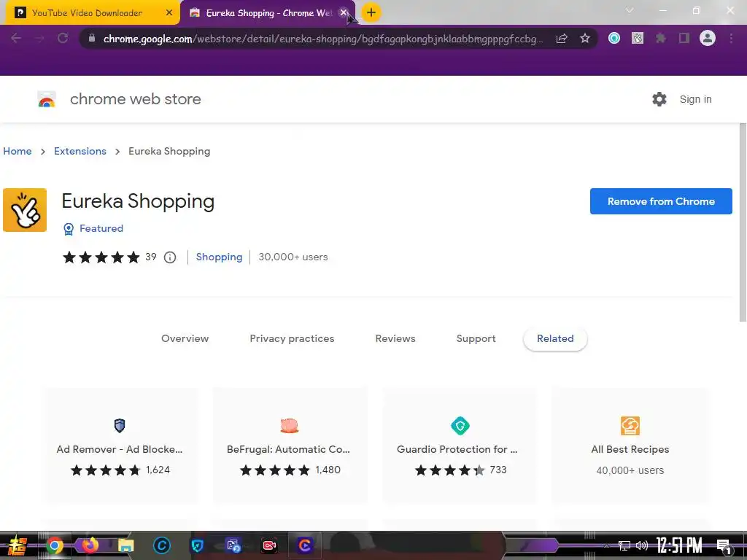The height and width of the screenshot is (560, 747).
Task: Open the Eureka Shopping toolbar extension icon
Action: click(x=638, y=38)
